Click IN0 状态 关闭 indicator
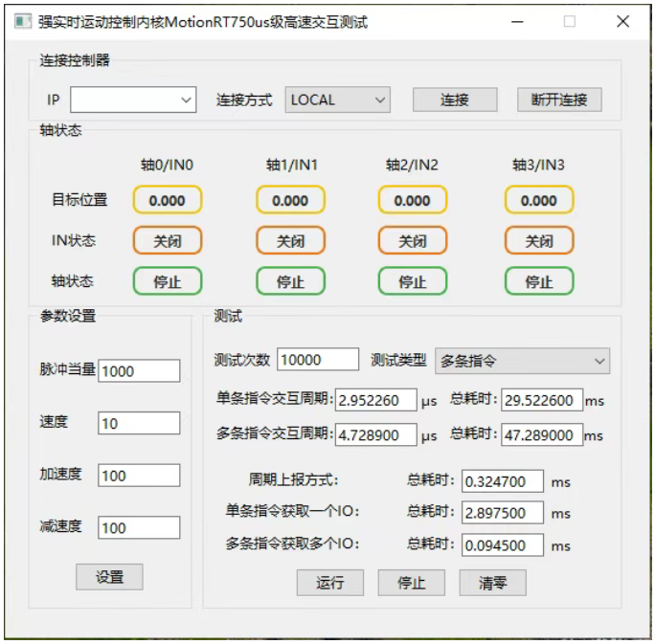The image size is (655, 644). (x=168, y=240)
